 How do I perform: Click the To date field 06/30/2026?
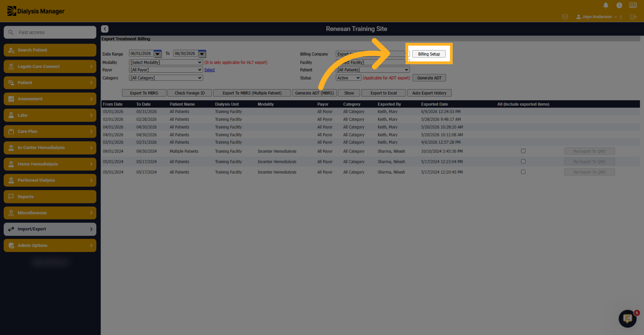click(186, 54)
